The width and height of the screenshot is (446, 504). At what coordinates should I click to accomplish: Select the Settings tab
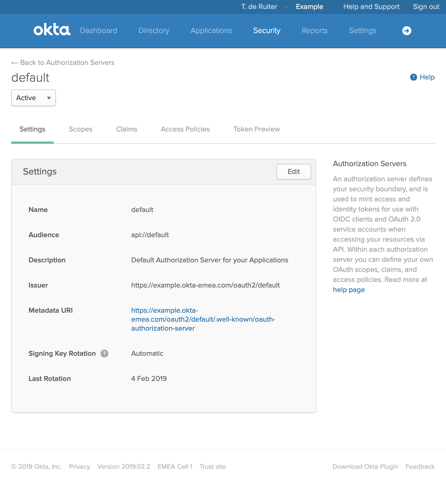coord(32,129)
